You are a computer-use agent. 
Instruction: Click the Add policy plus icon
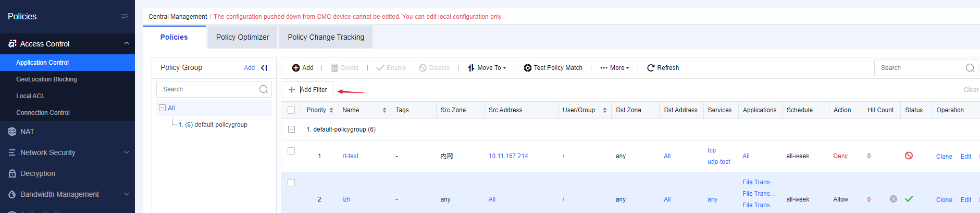pyautogui.click(x=296, y=68)
